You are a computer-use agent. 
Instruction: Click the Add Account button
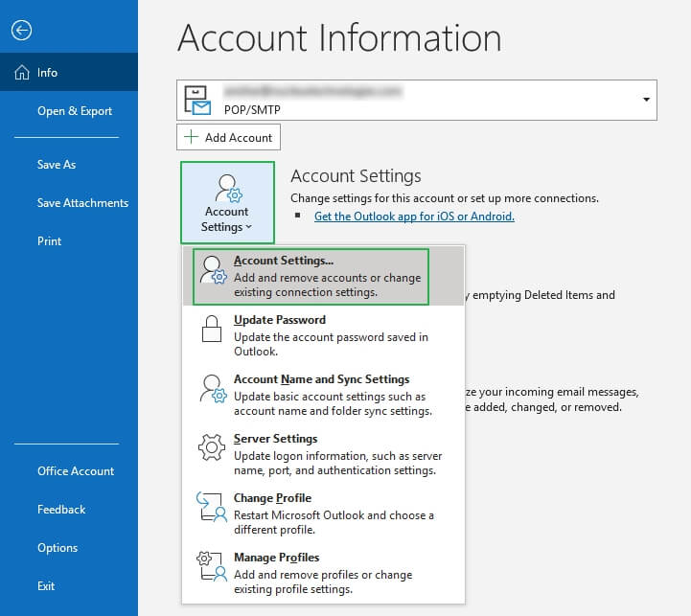pos(228,137)
